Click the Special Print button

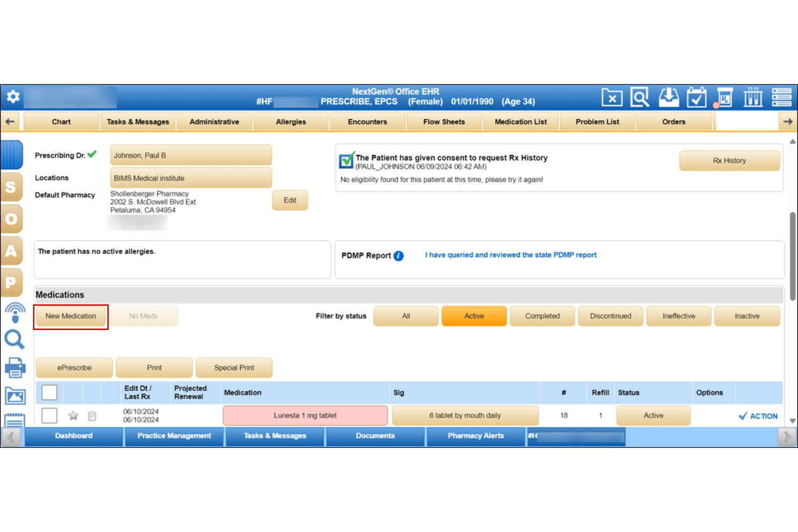point(234,368)
